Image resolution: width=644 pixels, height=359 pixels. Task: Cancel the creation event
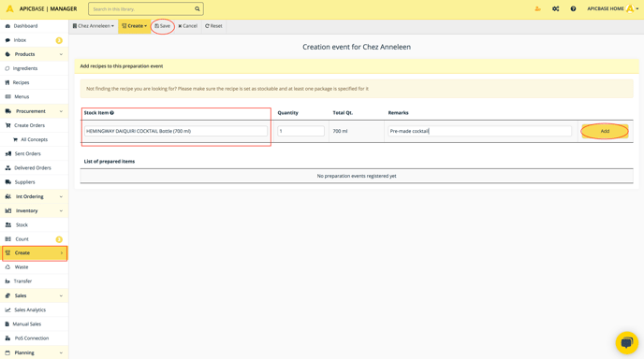tap(188, 26)
